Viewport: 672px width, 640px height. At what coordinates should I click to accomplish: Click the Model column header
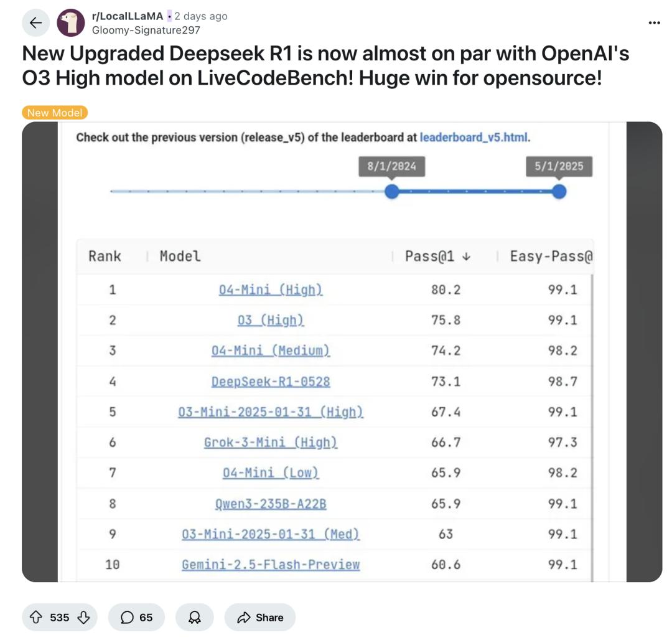[180, 256]
